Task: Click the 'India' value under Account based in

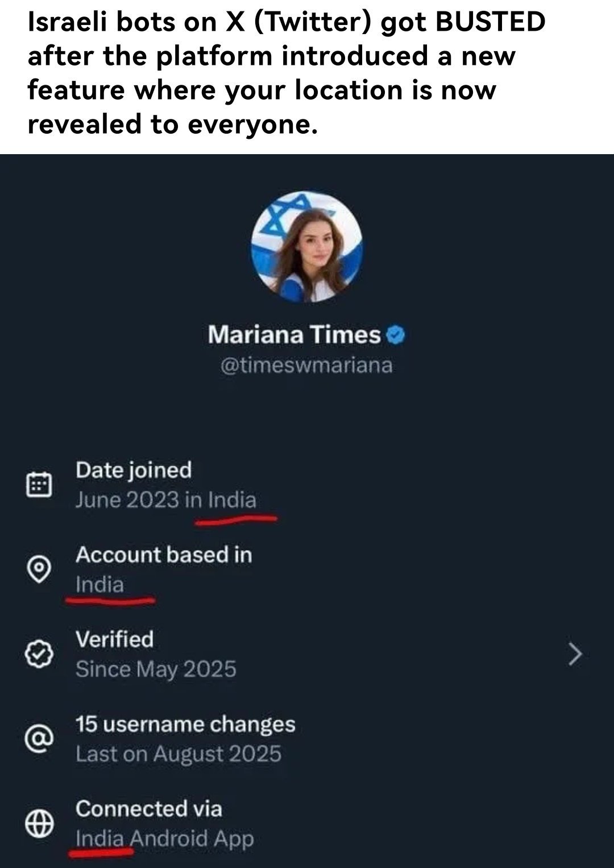Action: point(99,585)
